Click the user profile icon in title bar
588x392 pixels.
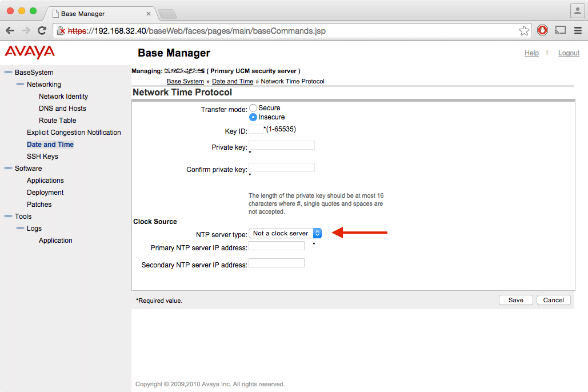(578, 11)
